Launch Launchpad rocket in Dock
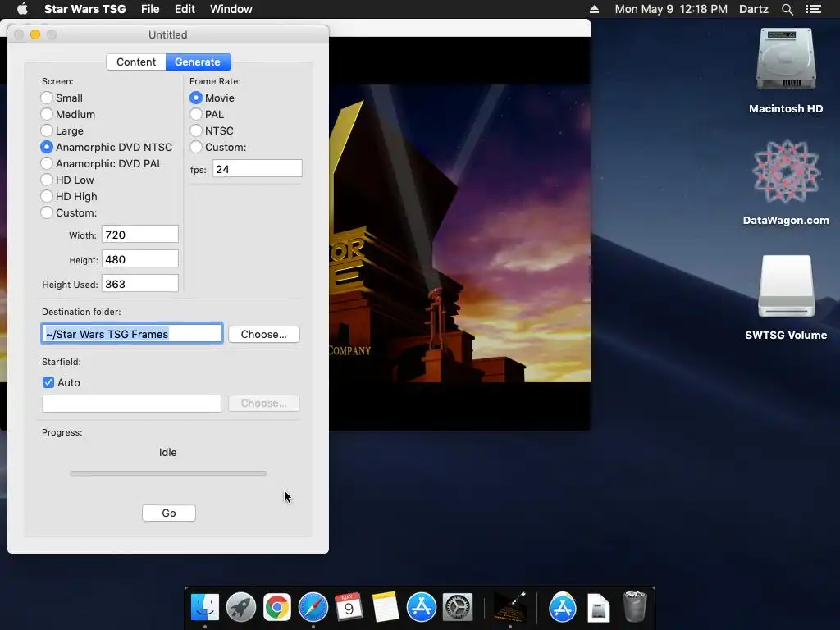The width and height of the screenshot is (840, 630). pos(240,608)
